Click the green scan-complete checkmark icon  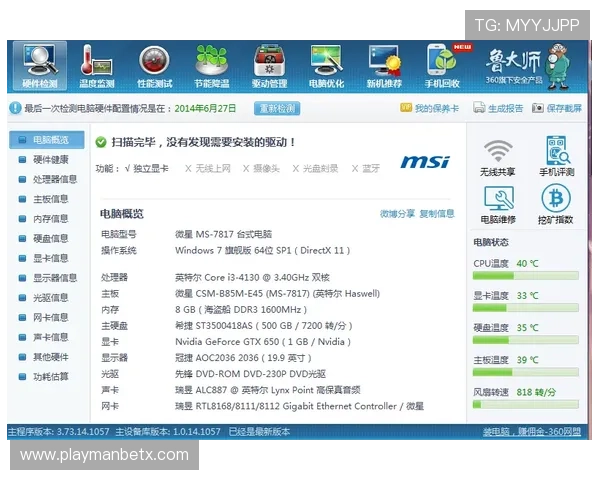click(101, 142)
